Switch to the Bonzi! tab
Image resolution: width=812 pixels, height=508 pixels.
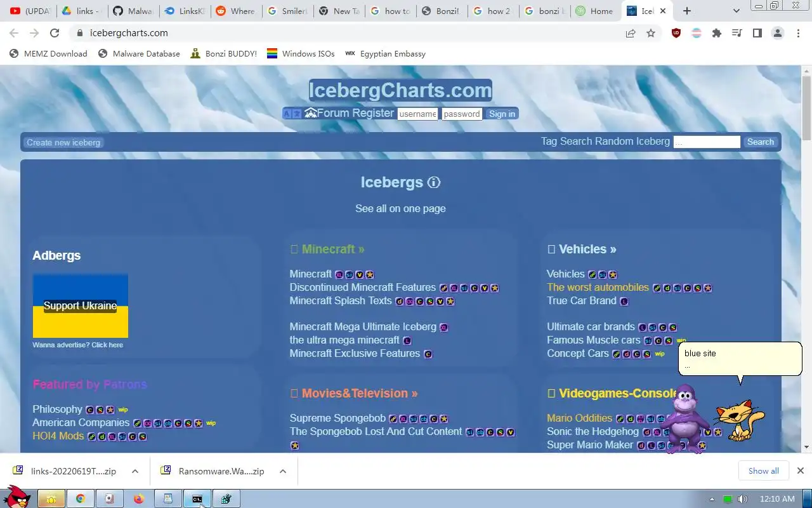click(440, 11)
